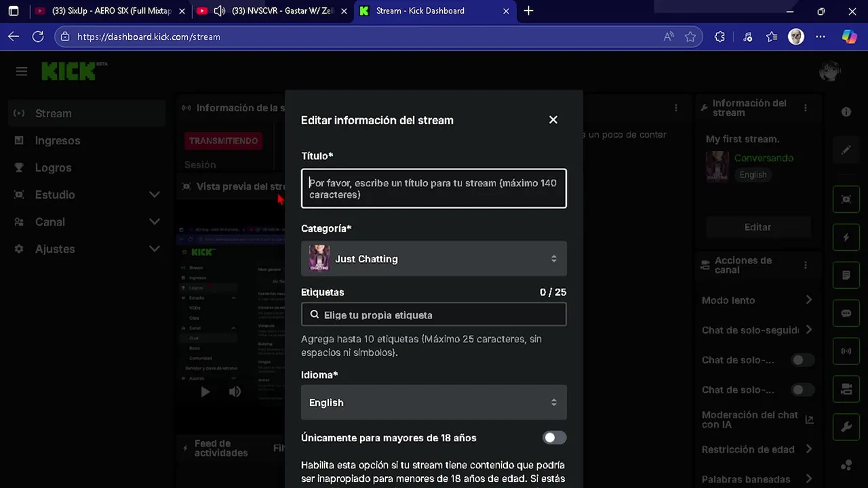Click the address bar URL
This screenshot has height=488, width=868.
coord(149,37)
